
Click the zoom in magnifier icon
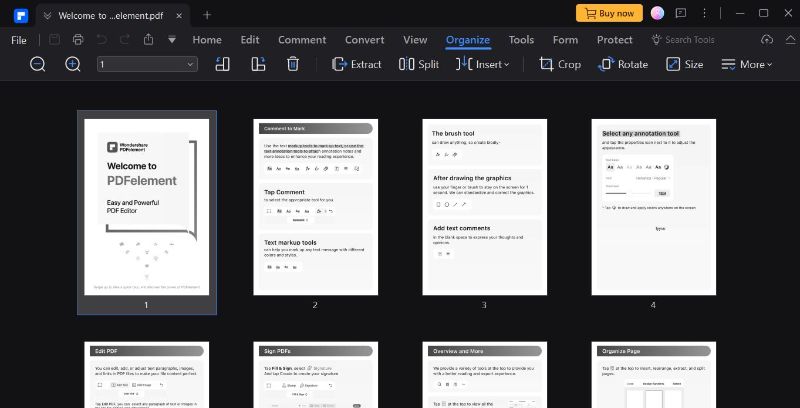pyautogui.click(x=73, y=64)
